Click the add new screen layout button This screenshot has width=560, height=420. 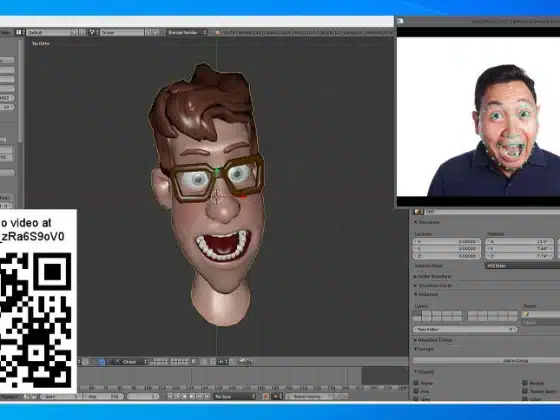click(74, 32)
